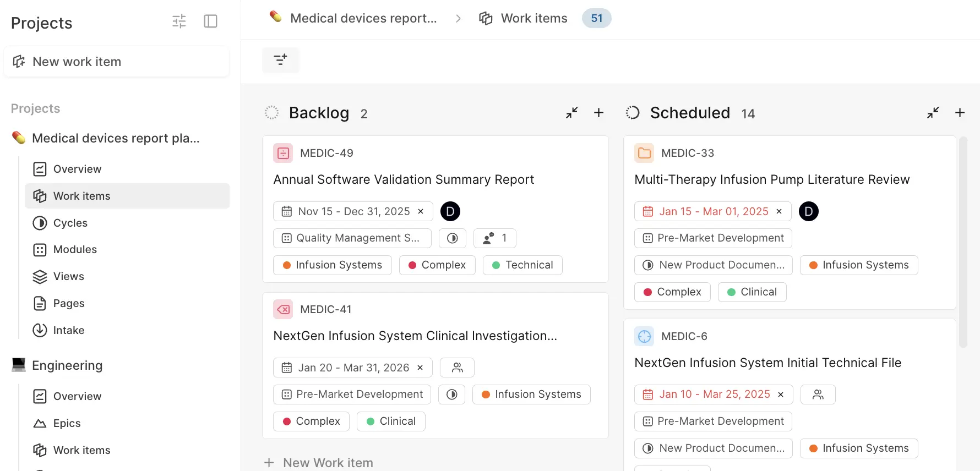Open sidebar preferences sliders icon

pyautogui.click(x=179, y=21)
